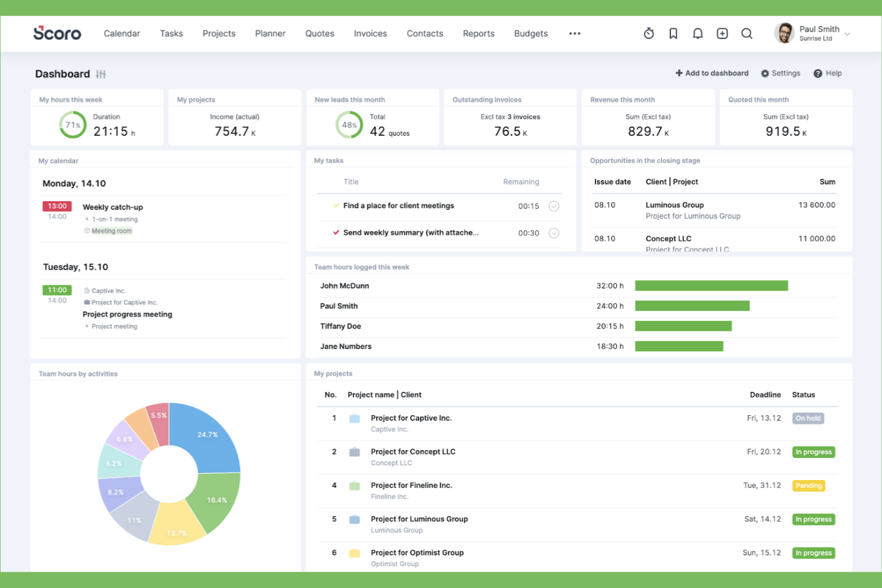Viewport: 882px width, 588px height.
Task: Click Jane Numbers row name
Action: 346,346
